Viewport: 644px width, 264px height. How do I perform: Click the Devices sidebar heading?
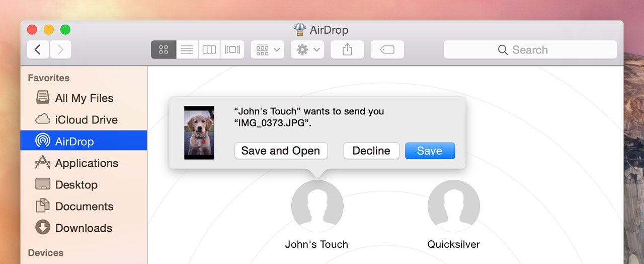[46, 253]
